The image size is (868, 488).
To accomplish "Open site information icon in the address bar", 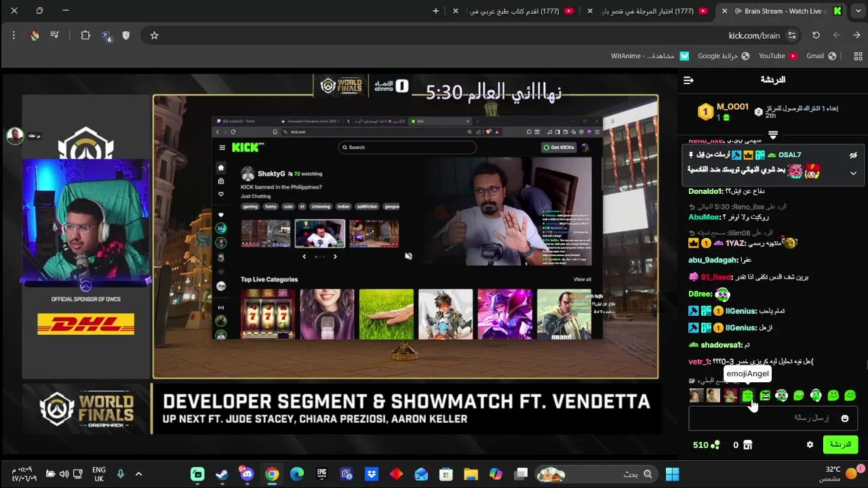I will click(x=791, y=35).
